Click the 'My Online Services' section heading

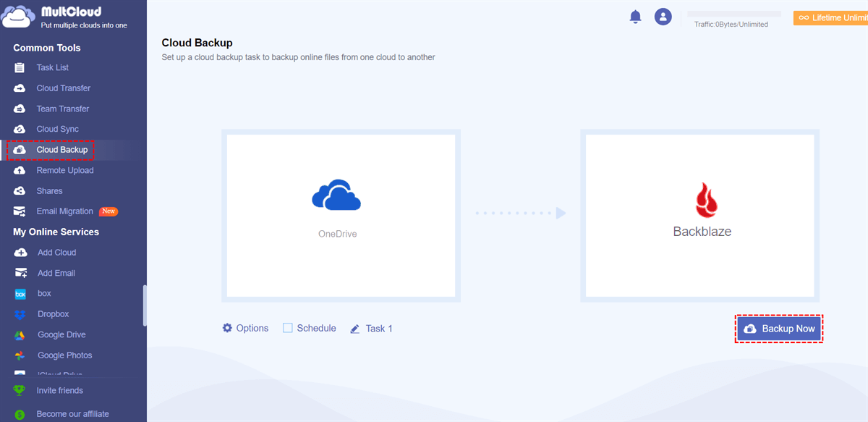(x=56, y=232)
